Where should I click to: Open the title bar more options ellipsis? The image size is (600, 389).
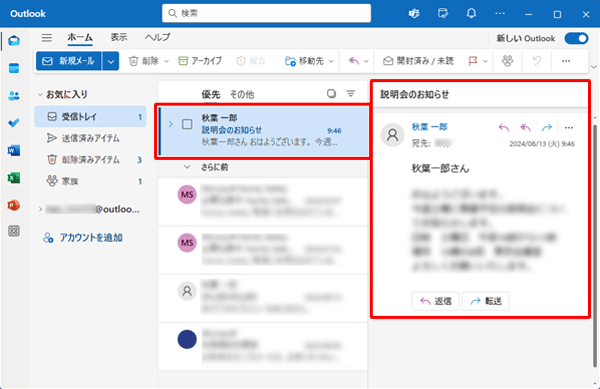click(500, 14)
